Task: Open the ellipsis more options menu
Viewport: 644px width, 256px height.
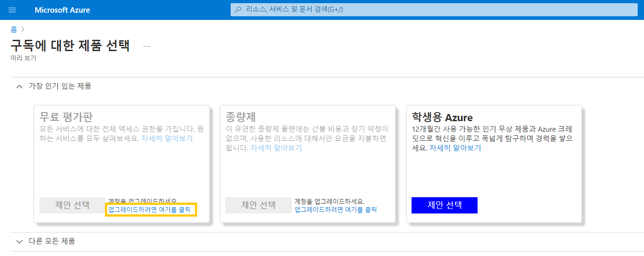Action: [x=146, y=46]
